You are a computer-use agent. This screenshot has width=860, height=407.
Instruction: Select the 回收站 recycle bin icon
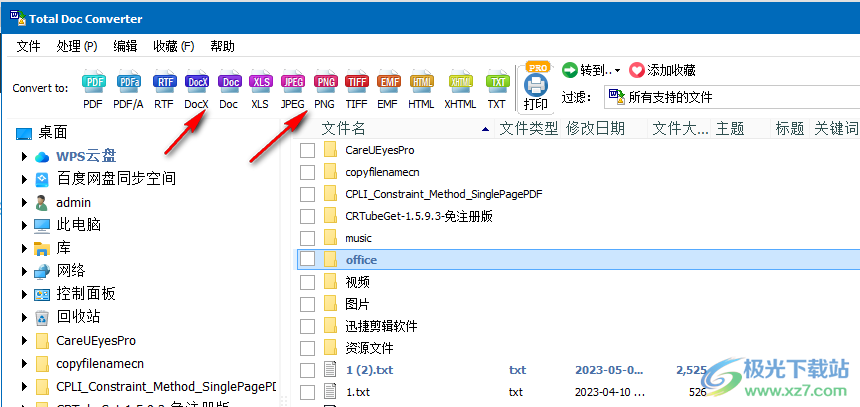tap(42, 317)
